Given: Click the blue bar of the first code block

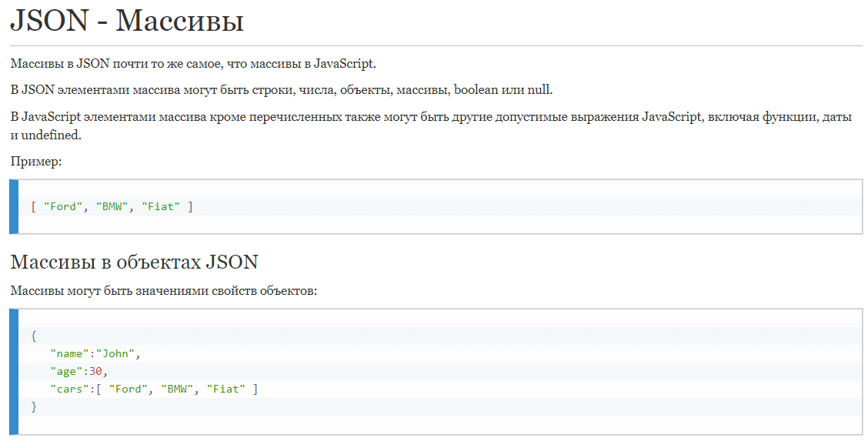Looking at the screenshot, I should [14, 206].
